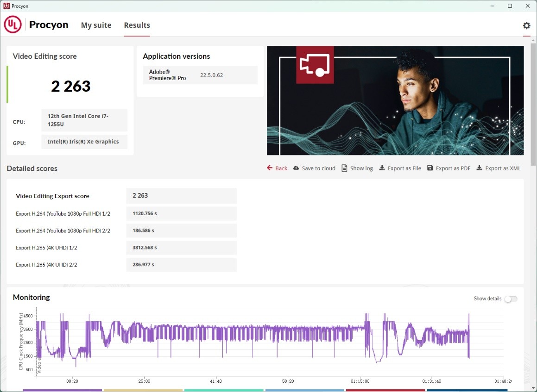Click the 08:20 time axis label
The width and height of the screenshot is (537, 392).
(72, 381)
